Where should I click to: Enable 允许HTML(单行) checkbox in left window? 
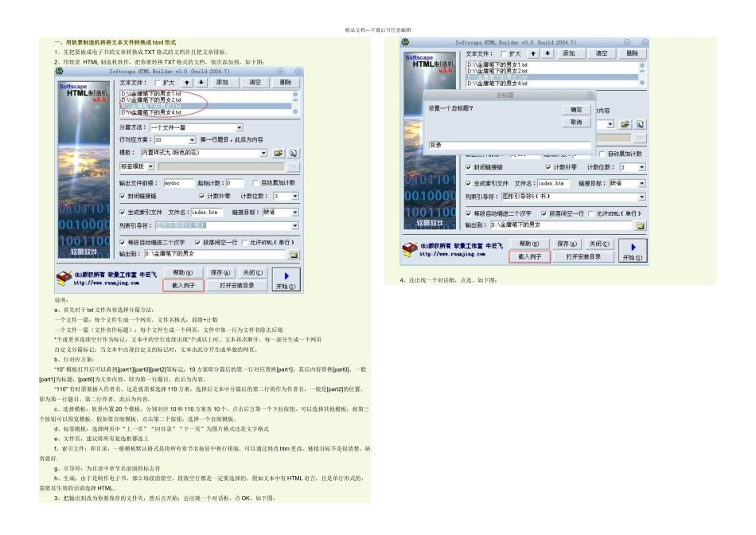click(x=244, y=242)
